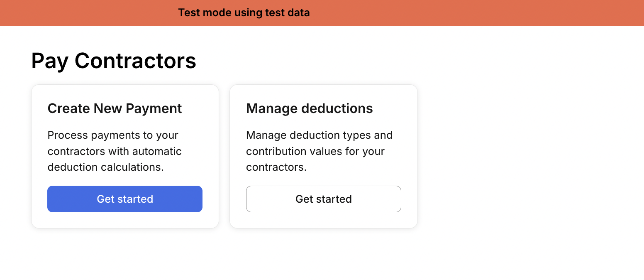The image size is (644, 280).
Task: Click the word 'Pay' in the page title
Action: (50, 61)
